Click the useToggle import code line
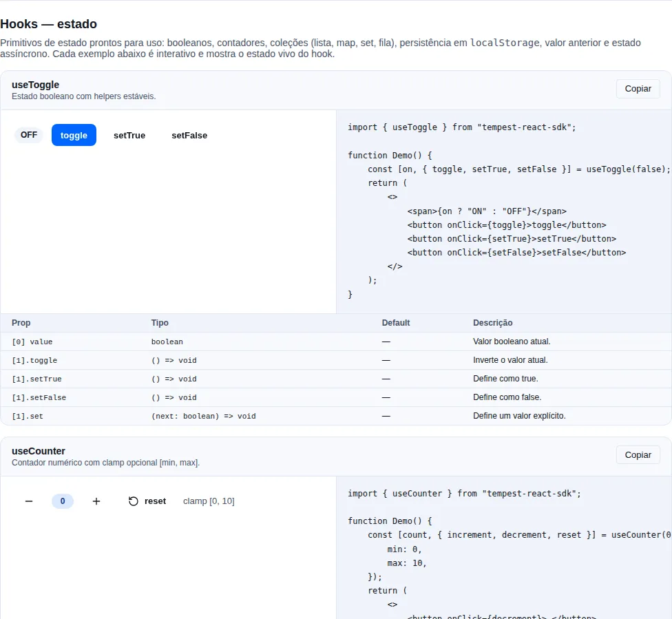The height and width of the screenshot is (619, 672). click(462, 127)
